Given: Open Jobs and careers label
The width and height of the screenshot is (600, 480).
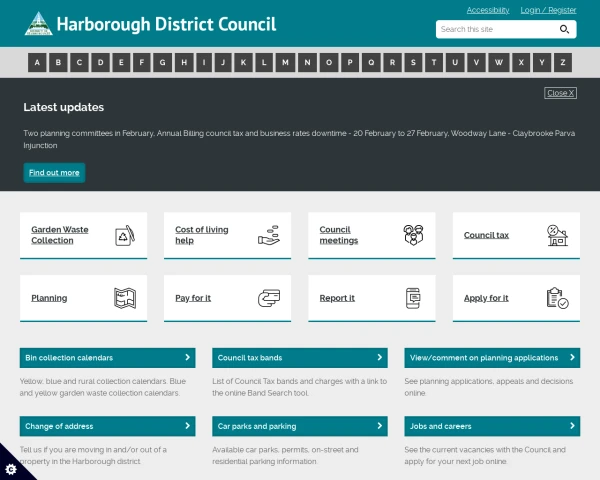Looking at the screenshot, I should tap(440, 426).
